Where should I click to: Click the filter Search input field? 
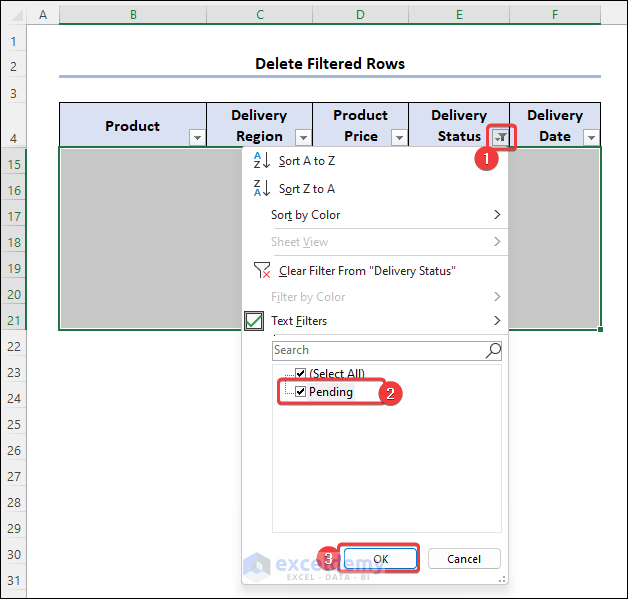click(x=378, y=350)
